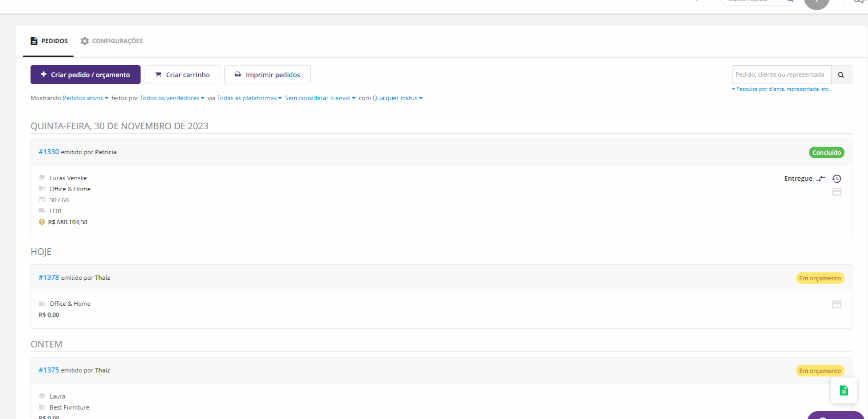Click Em orçamento badge of order #1375
Screen dimensions: 868x419
[820, 371]
